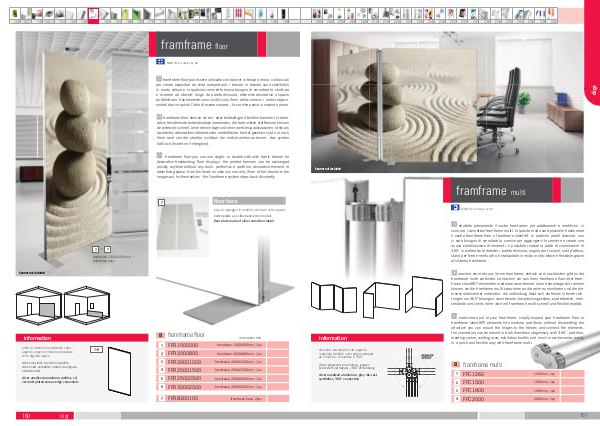Select product row FFR B300100
Viewport: 600px width, 426px height.
coord(223,398)
